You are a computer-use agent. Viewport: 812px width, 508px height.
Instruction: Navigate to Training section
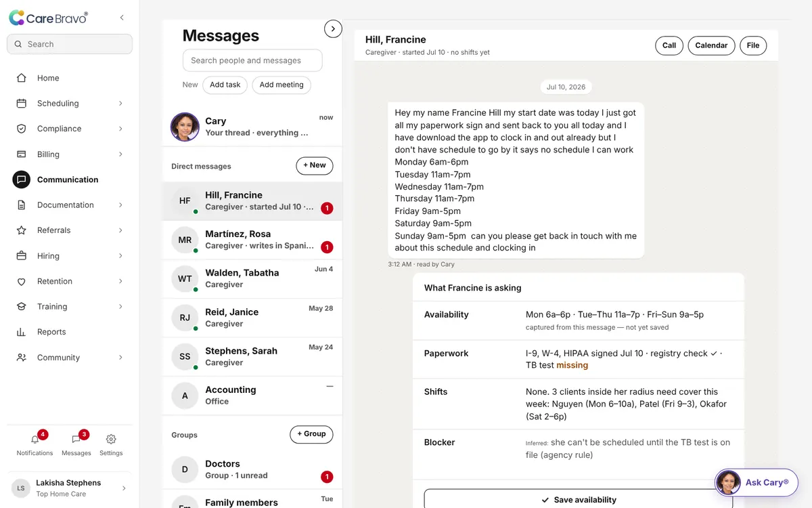click(70, 307)
